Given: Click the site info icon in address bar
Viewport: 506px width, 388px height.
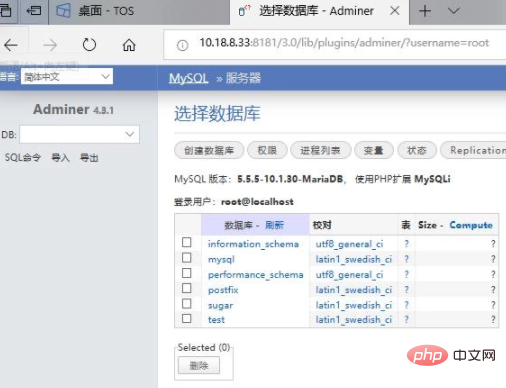Looking at the screenshot, I should (x=182, y=45).
